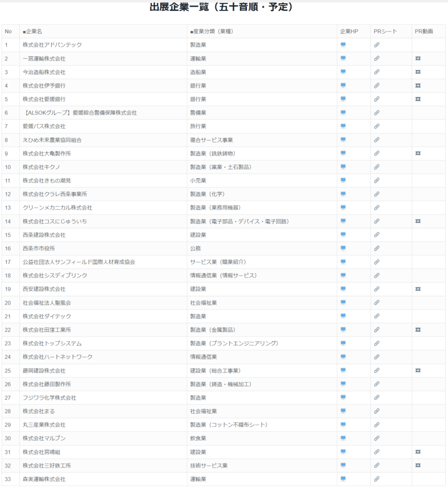This screenshot has height=488, width=448.
Task: Open company HP icon for 森実運輸株式会社
Action: point(343,479)
